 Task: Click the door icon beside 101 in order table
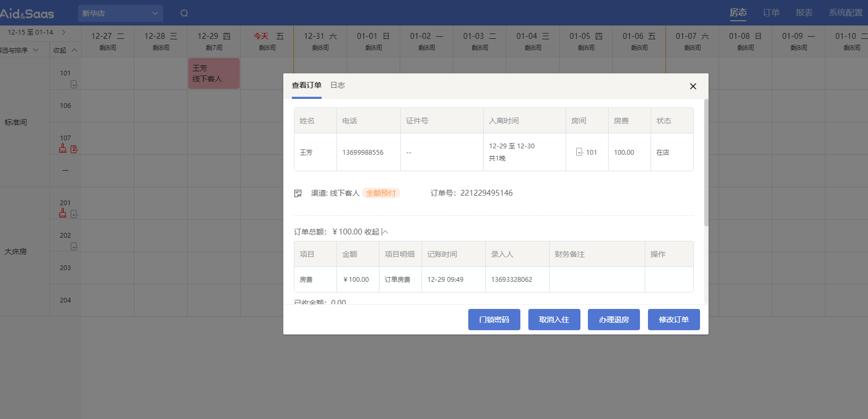[x=579, y=152]
